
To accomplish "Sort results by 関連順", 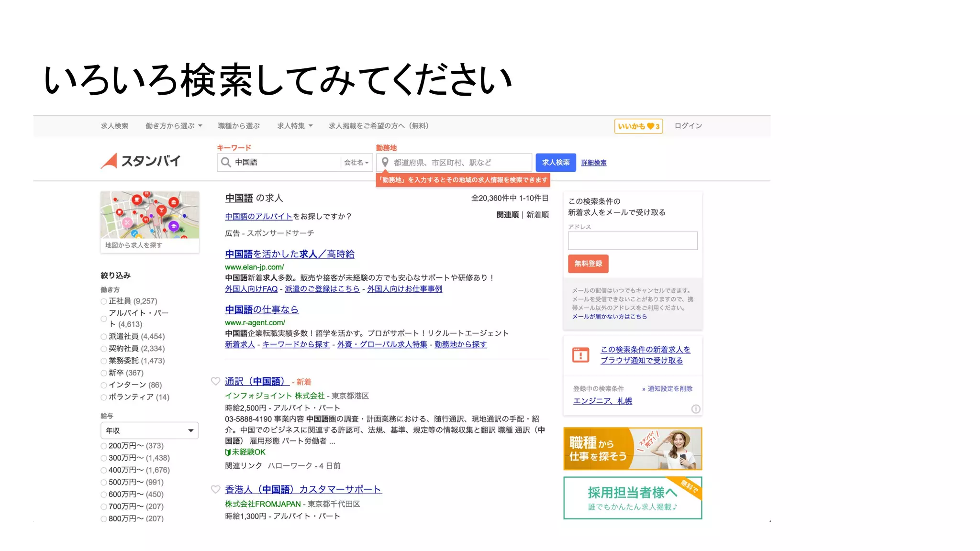I will click(507, 215).
